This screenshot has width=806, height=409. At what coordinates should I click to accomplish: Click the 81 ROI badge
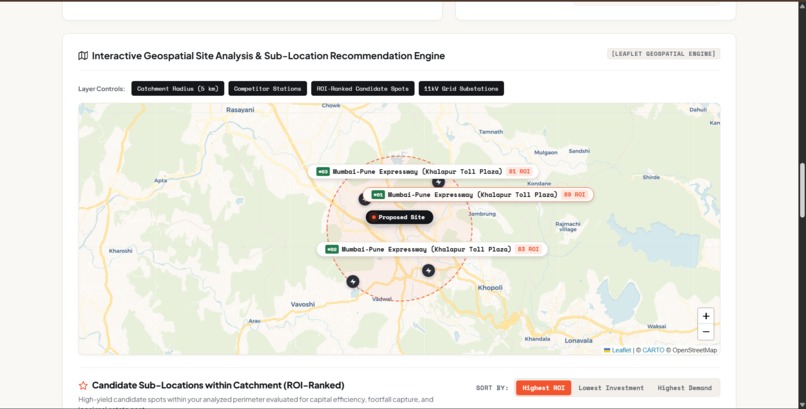(x=519, y=172)
